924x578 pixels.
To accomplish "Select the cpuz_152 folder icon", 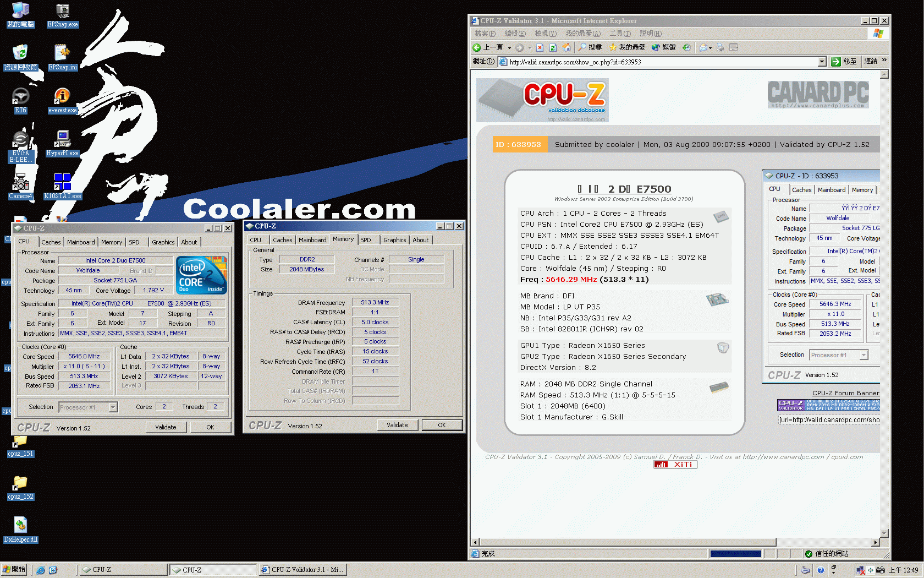I will pos(20,488).
